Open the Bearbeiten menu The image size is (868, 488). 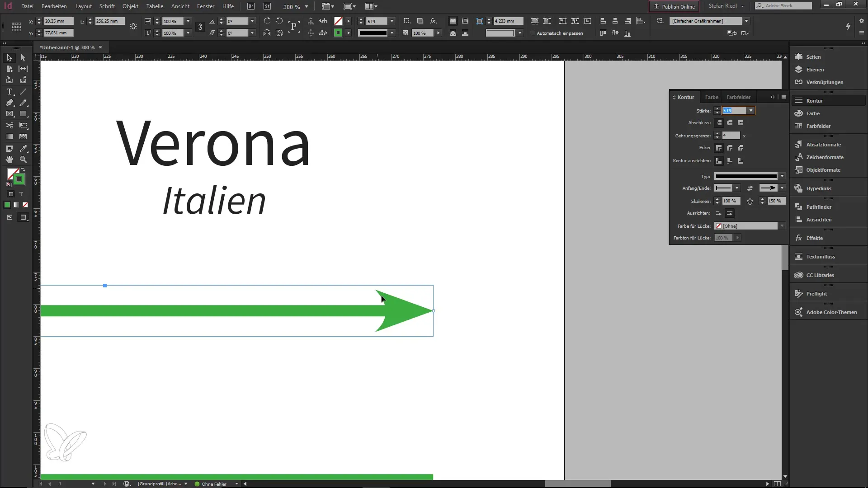[x=54, y=6]
